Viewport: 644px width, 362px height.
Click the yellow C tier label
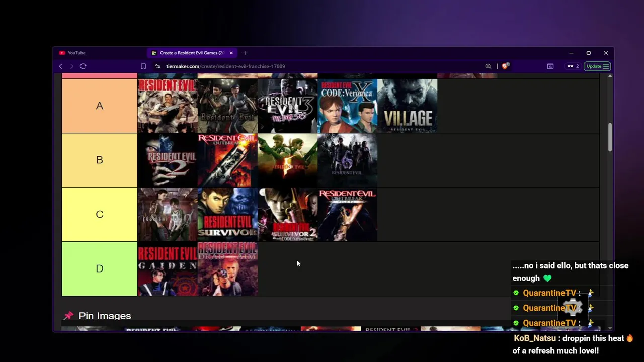click(100, 214)
